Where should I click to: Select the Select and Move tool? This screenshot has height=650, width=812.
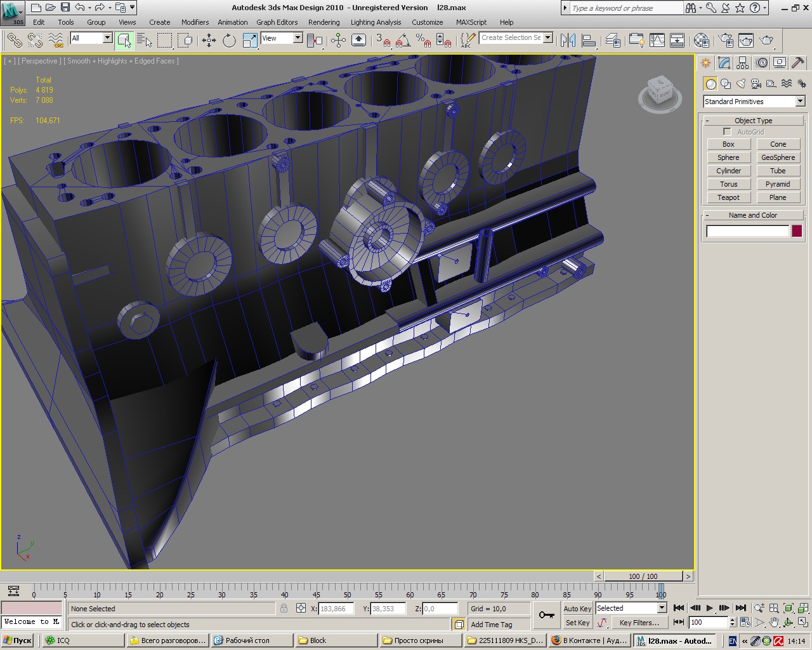click(x=209, y=41)
